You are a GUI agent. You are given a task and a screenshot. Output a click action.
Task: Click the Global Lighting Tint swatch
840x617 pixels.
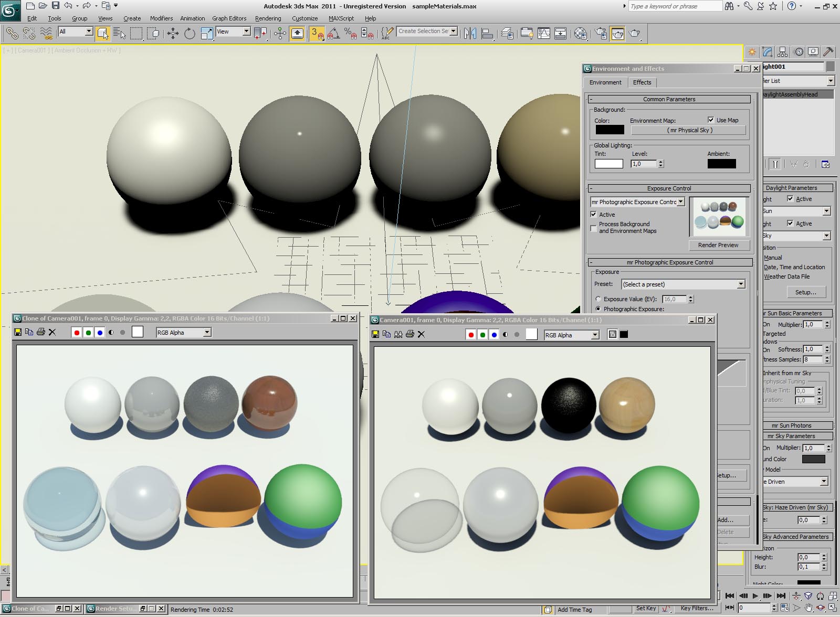click(x=608, y=164)
